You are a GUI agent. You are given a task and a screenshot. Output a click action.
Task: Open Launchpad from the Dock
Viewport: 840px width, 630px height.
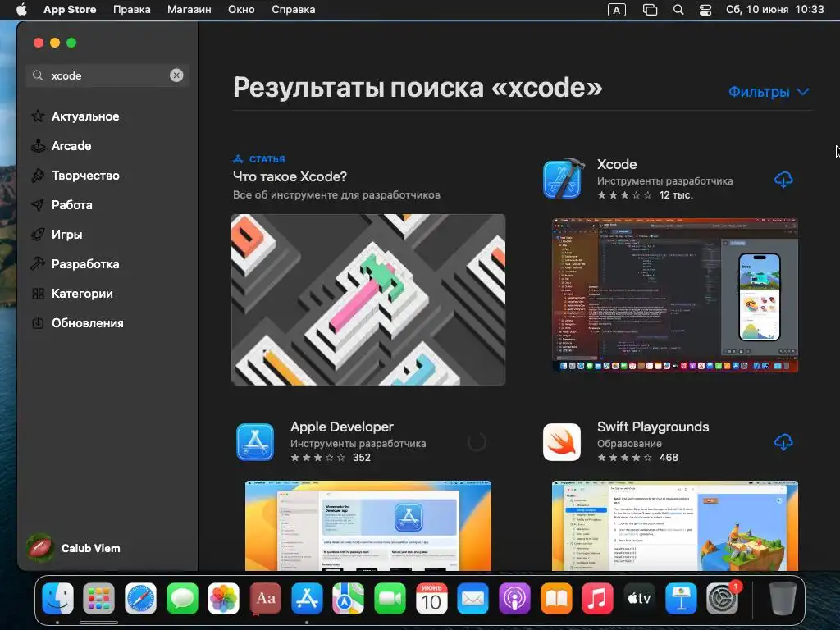(98, 598)
